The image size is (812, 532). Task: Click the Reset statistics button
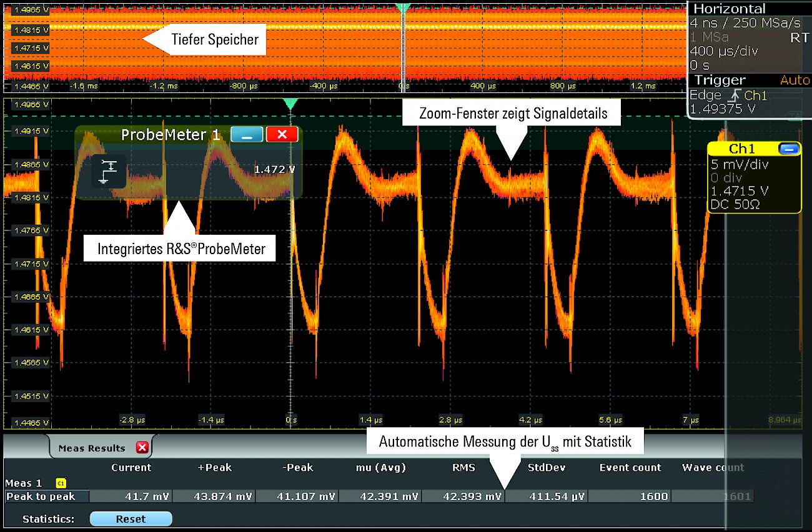coord(131,519)
